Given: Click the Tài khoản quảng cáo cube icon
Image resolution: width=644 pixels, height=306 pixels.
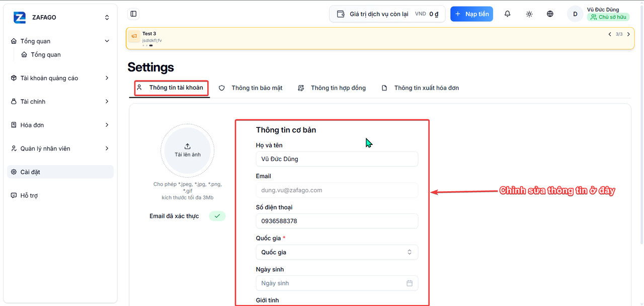Looking at the screenshot, I should tap(14, 78).
